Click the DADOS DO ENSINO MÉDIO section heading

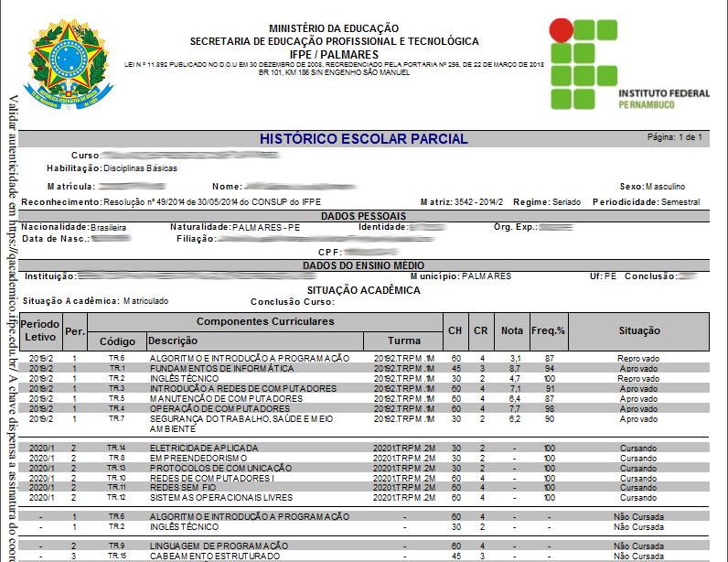click(363, 265)
